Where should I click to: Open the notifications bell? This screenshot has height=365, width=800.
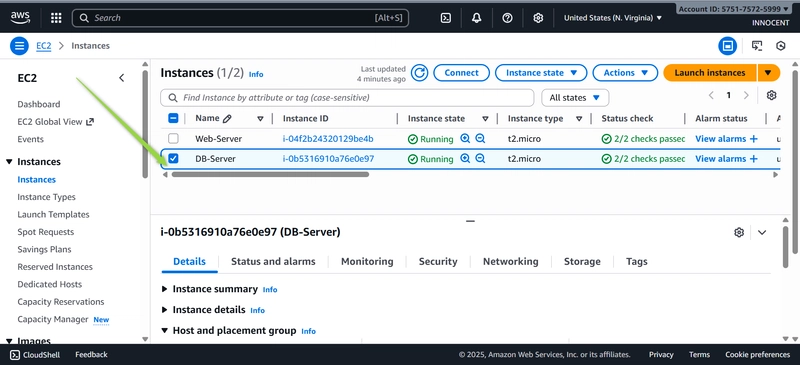click(x=477, y=18)
